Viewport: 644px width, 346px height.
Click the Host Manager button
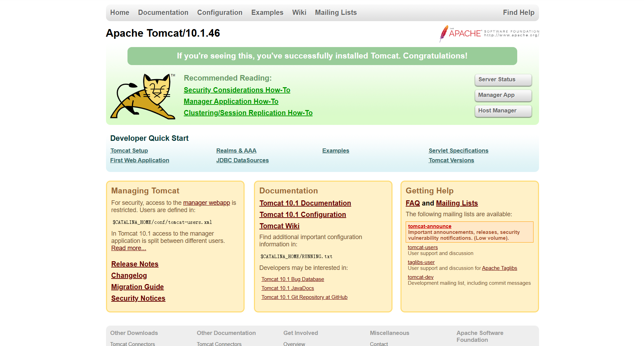point(503,111)
